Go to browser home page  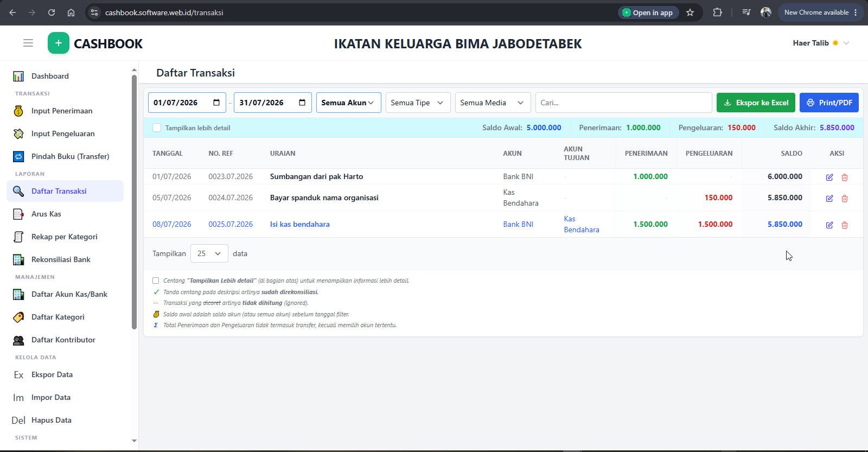(71, 12)
